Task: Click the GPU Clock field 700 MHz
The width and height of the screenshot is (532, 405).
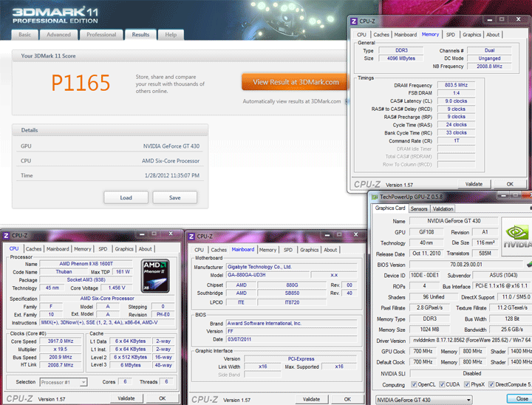Action: pyautogui.click(x=423, y=351)
